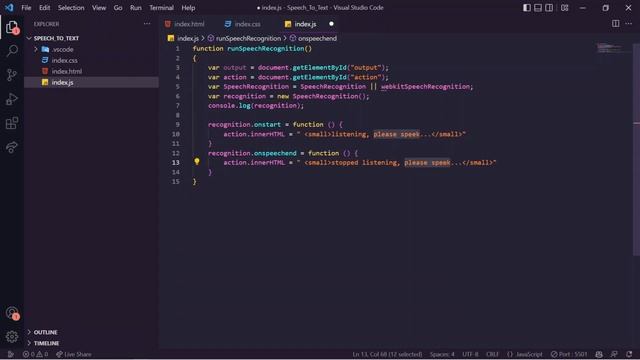Image resolution: width=640 pixels, height=360 pixels.
Task: Open the Live Share view icon
Action: pos(12,147)
